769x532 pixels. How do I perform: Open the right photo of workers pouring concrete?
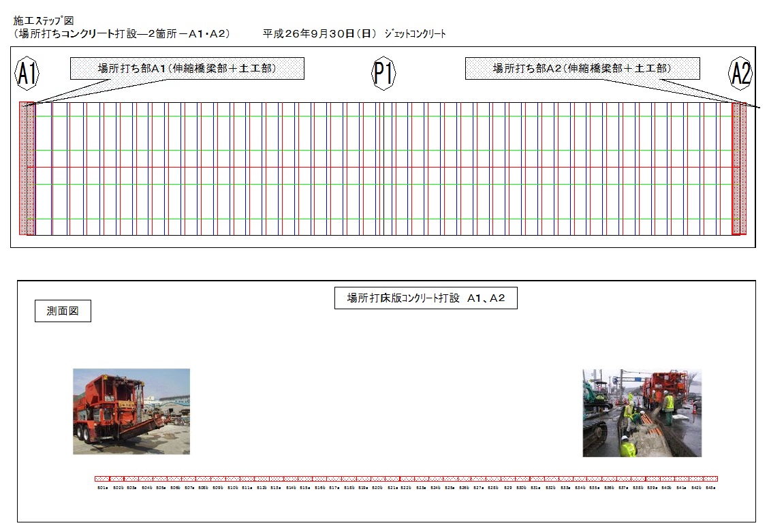coord(642,413)
